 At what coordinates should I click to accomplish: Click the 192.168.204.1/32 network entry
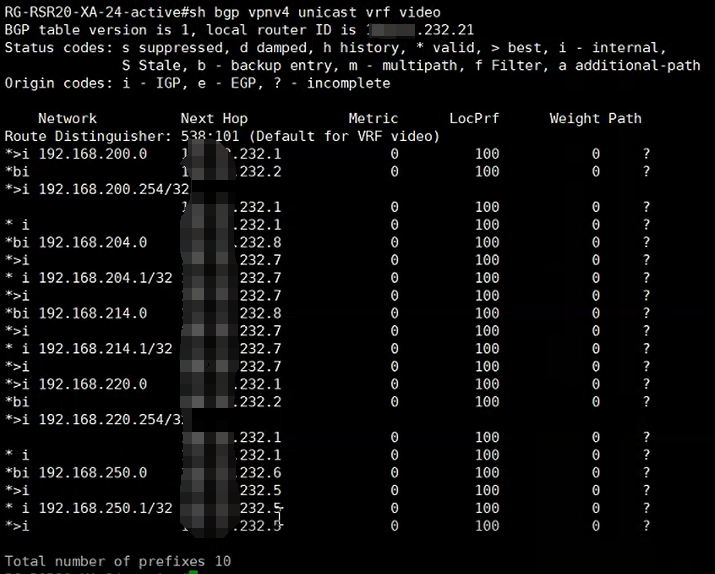click(x=105, y=277)
